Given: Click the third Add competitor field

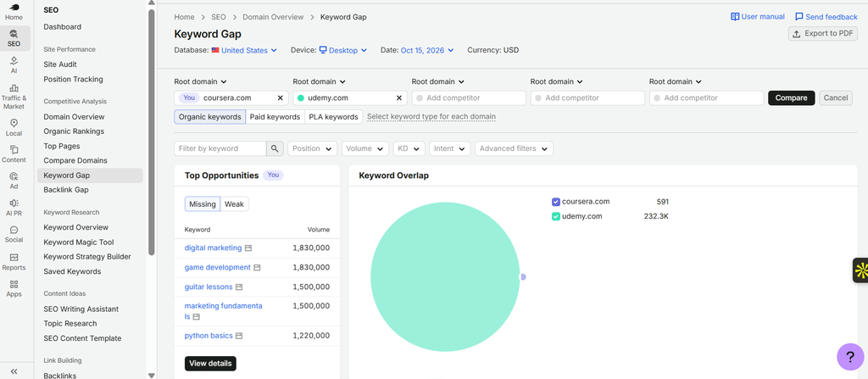Looking at the screenshot, I should [706, 98].
